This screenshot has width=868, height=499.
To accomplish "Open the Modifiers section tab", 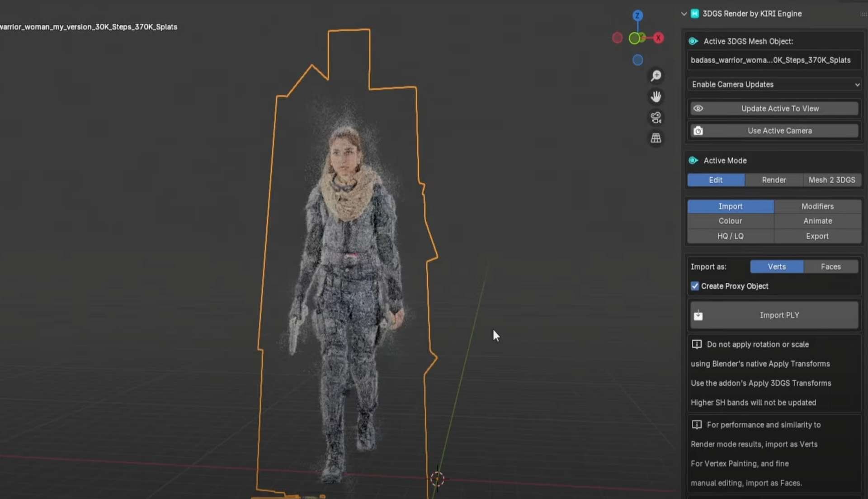I will pos(817,206).
